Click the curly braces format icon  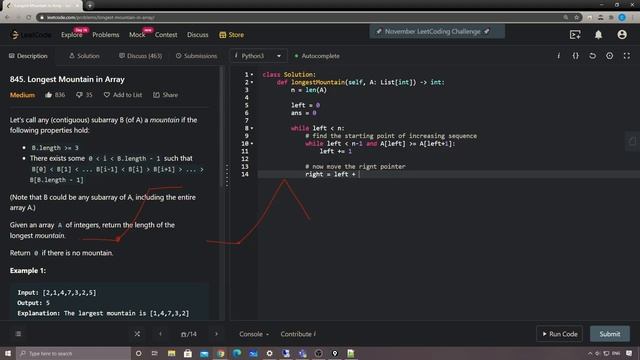click(576, 56)
